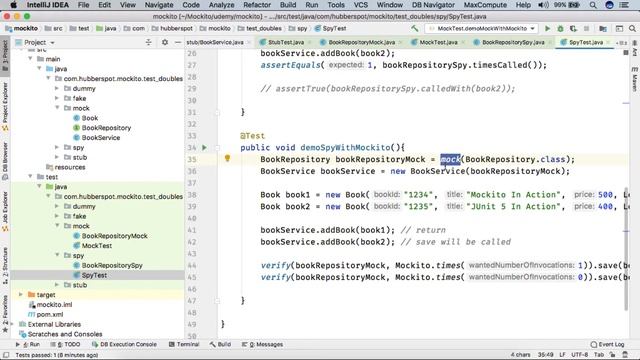Open the TODO tool window

pos(65,344)
